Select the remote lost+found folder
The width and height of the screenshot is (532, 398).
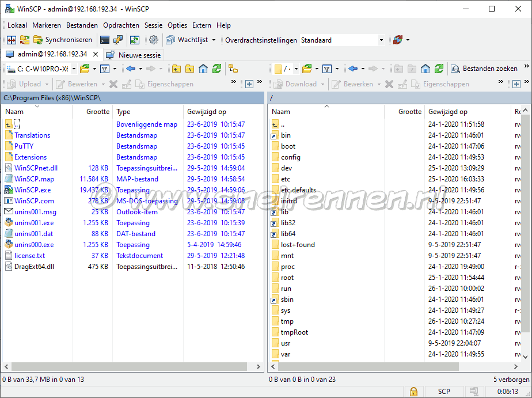298,245
